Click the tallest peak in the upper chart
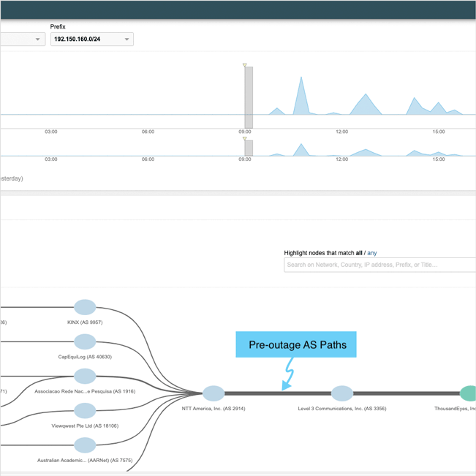This screenshot has width=476, height=476. coord(301,79)
